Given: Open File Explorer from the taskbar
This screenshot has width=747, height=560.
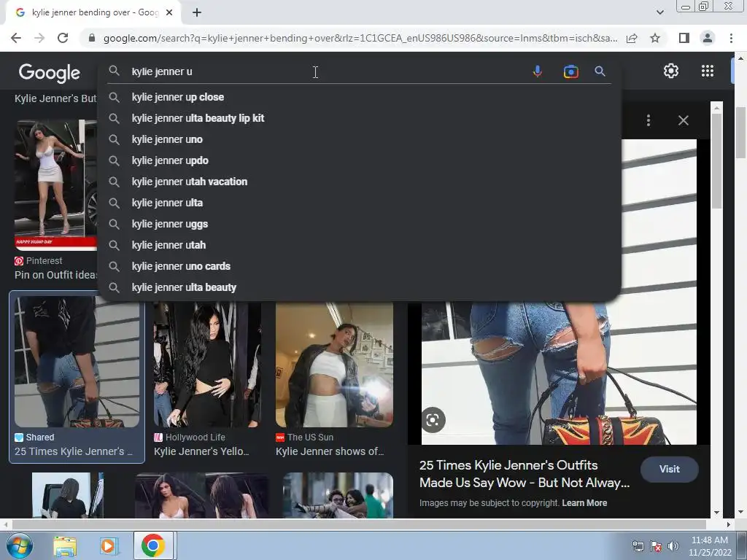Looking at the screenshot, I should (64, 545).
